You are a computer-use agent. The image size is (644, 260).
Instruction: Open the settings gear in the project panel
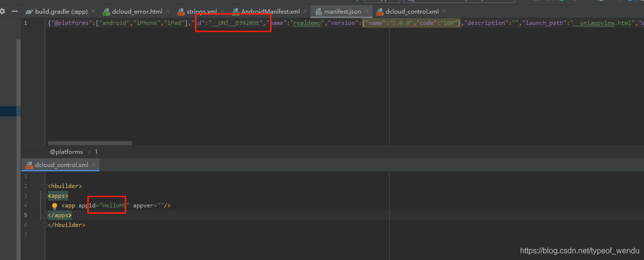pyautogui.click(x=2, y=11)
